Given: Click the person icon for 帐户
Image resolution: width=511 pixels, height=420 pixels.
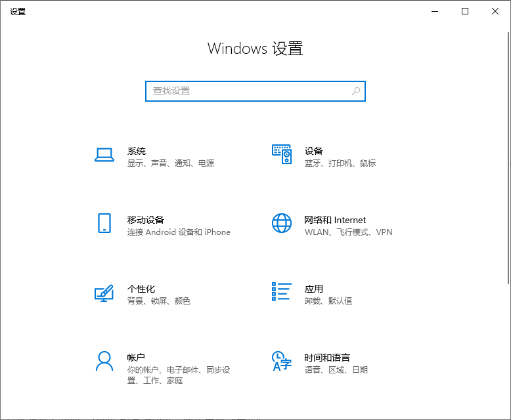Looking at the screenshot, I should [x=104, y=361].
